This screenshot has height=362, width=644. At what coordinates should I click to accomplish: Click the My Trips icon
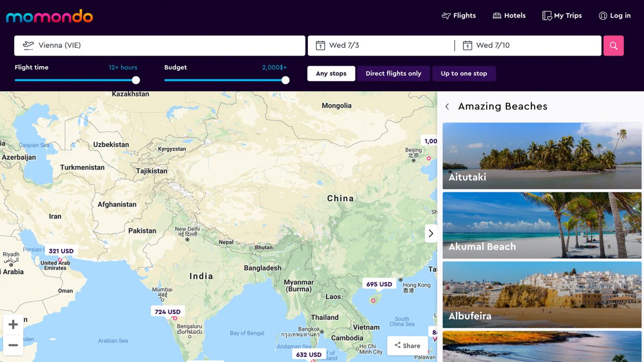pos(547,16)
